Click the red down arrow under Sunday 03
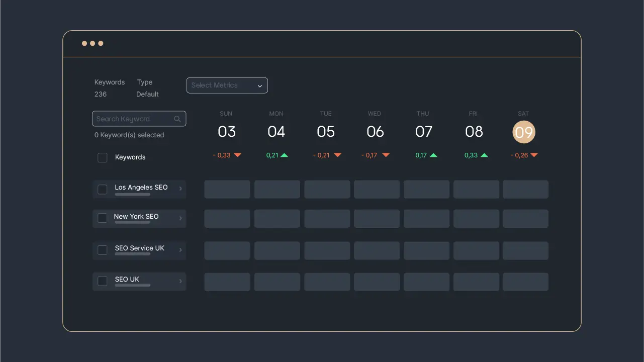This screenshot has height=362, width=644. tap(238, 155)
